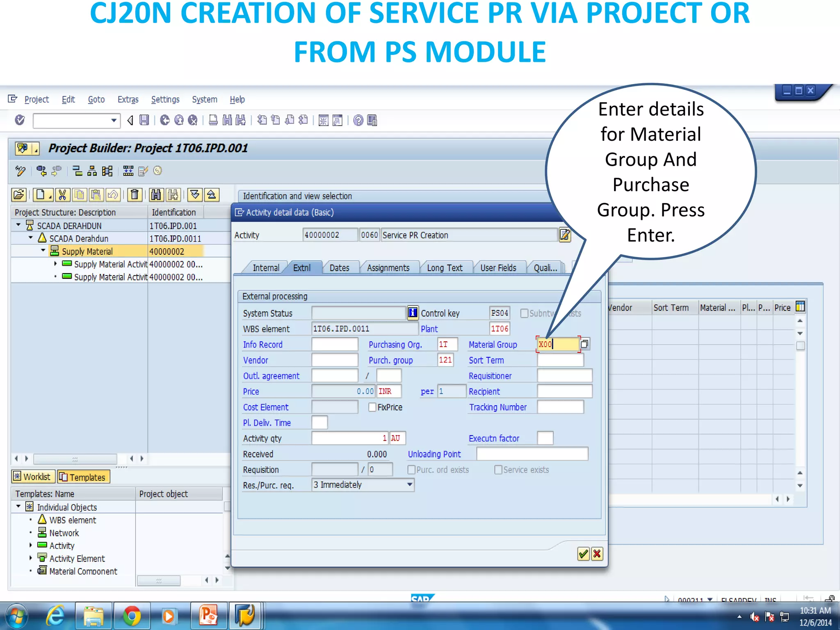Toggle the FixPrice checkbox

tap(372, 407)
